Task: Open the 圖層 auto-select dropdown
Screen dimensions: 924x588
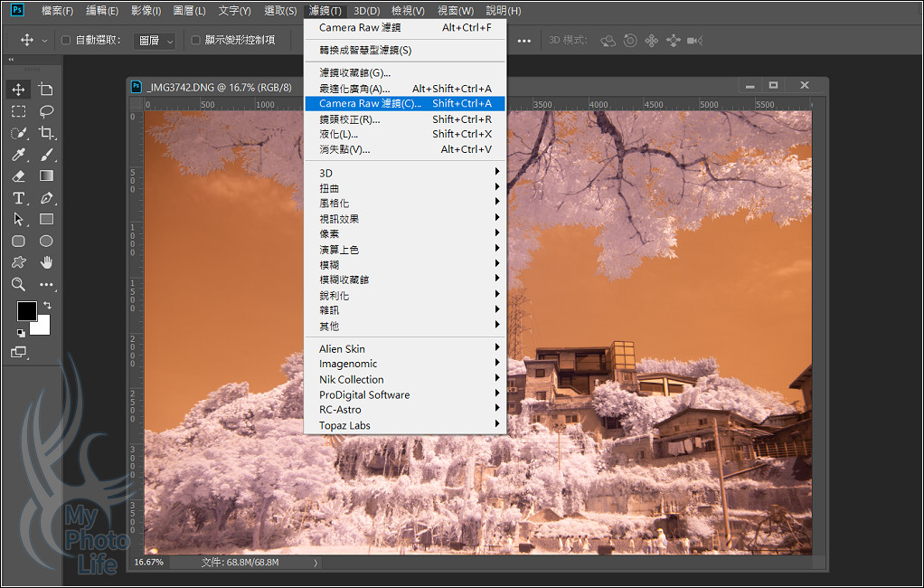Action: pyautogui.click(x=155, y=41)
